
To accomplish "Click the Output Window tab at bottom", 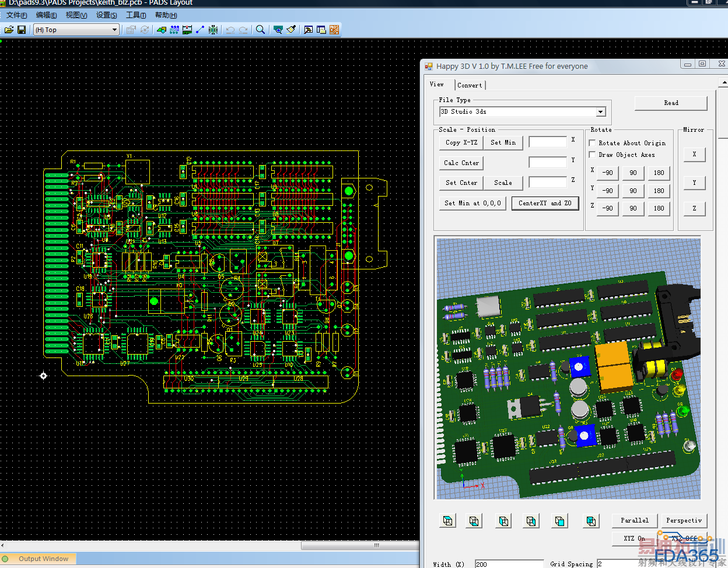I will (x=43, y=559).
